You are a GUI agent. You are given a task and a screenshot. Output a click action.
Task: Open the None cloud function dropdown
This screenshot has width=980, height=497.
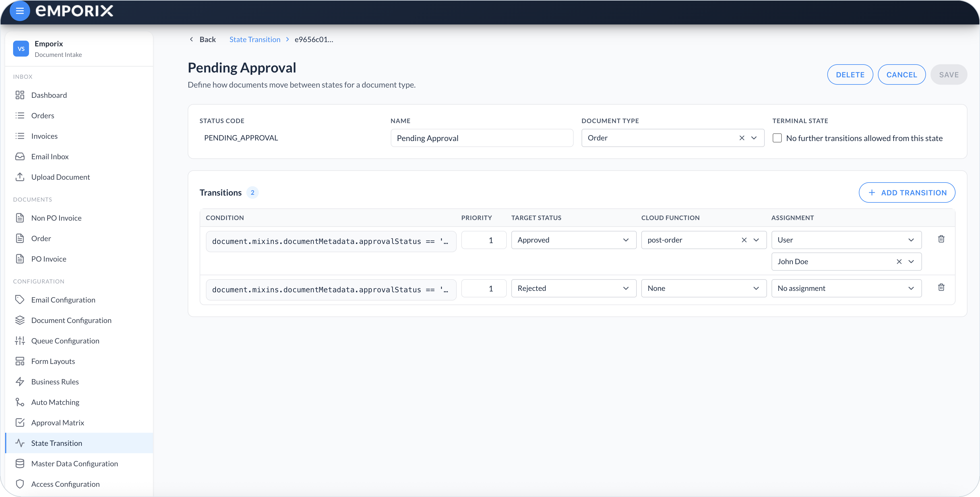[x=703, y=288]
